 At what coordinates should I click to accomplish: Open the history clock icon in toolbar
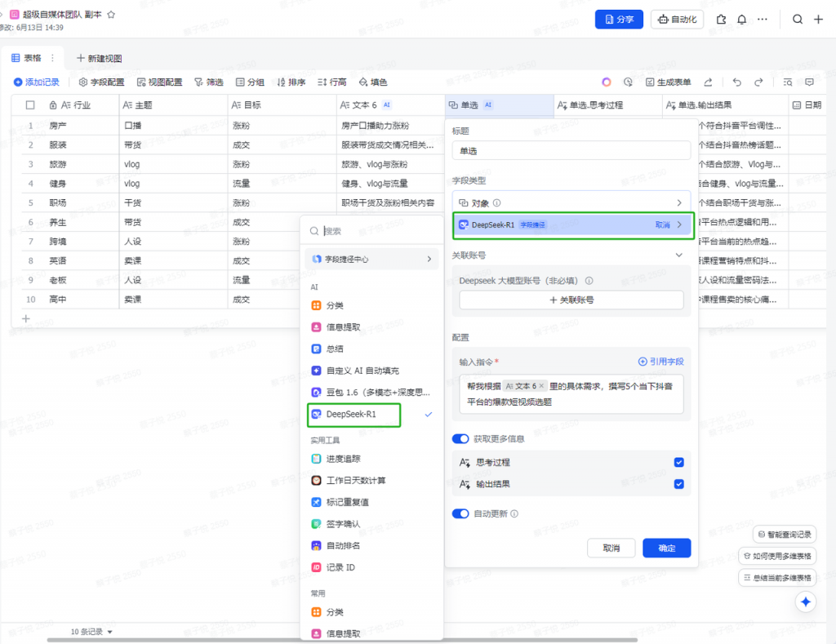coord(628,82)
